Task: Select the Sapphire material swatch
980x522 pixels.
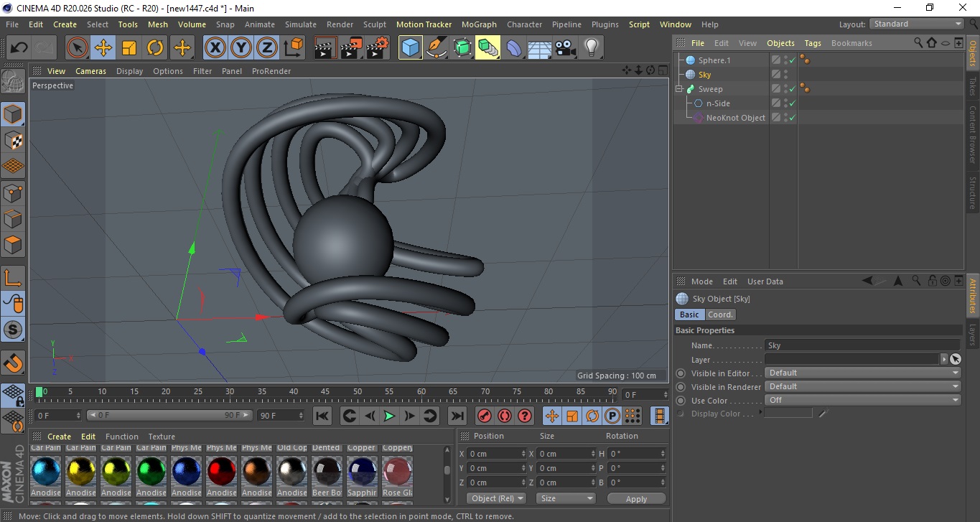Action: pyautogui.click(x=362, y=472)
